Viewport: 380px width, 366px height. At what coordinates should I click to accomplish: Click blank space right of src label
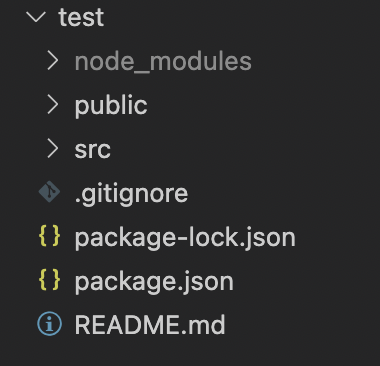point(245,149)
